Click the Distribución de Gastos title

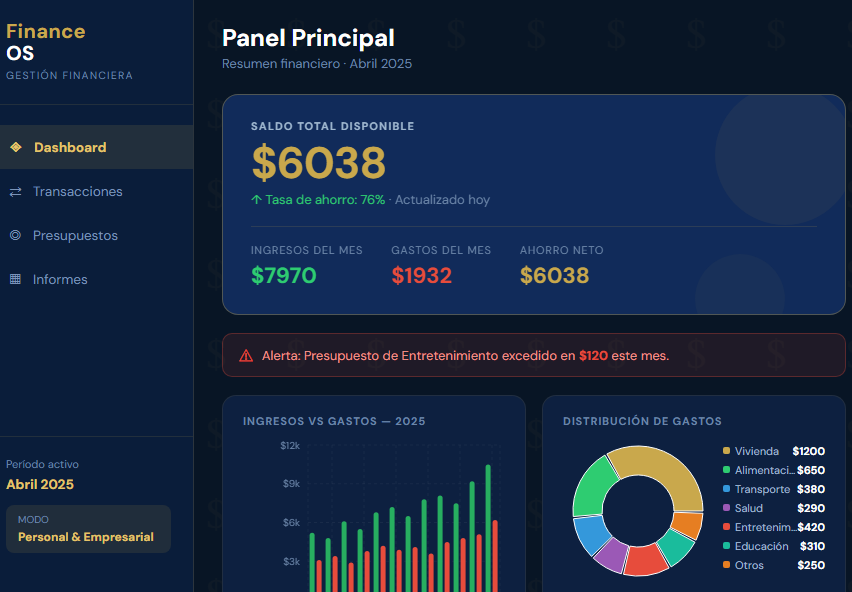coord(642,421)
